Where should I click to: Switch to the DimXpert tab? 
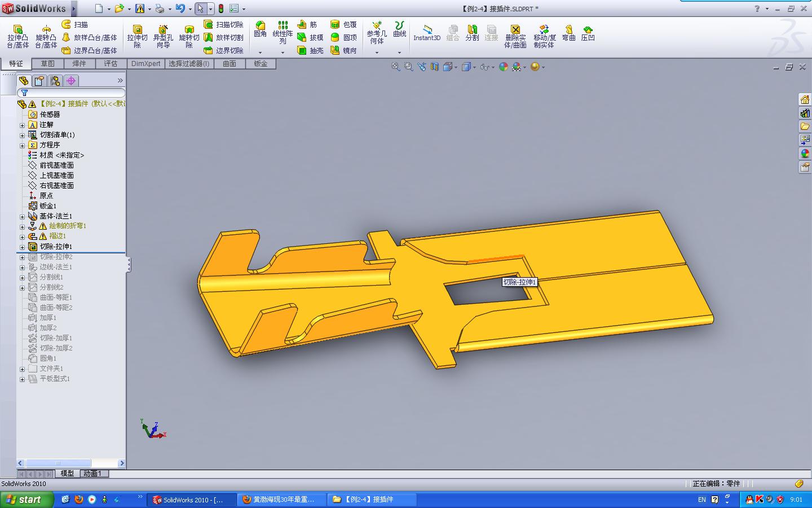[145, 64]
